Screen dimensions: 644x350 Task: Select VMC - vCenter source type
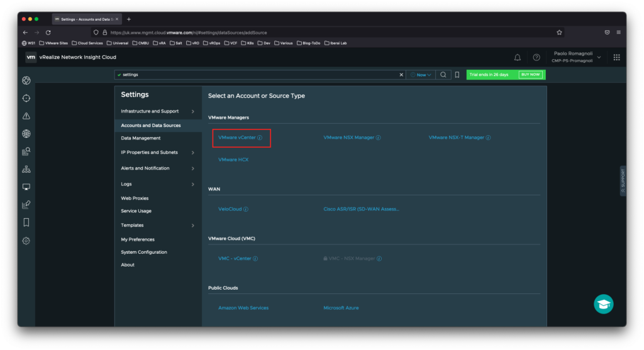pyautogui.click(x=235, y=259)
